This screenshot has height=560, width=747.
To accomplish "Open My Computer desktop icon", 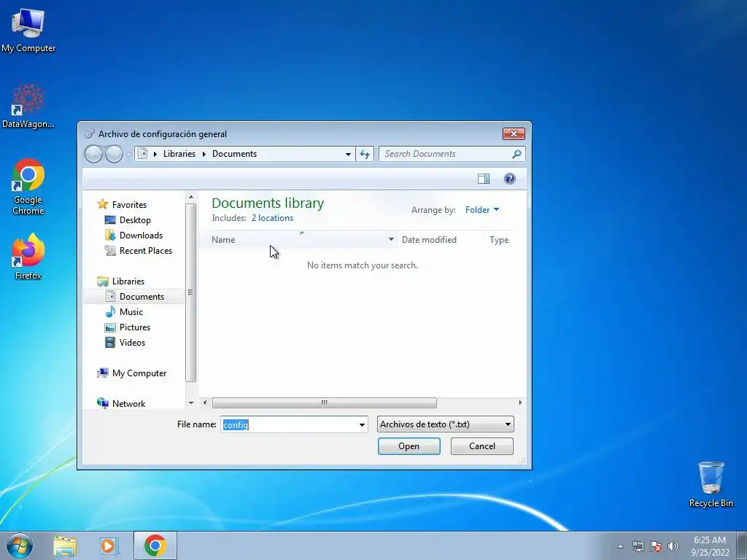I will [x=28, y=30].
